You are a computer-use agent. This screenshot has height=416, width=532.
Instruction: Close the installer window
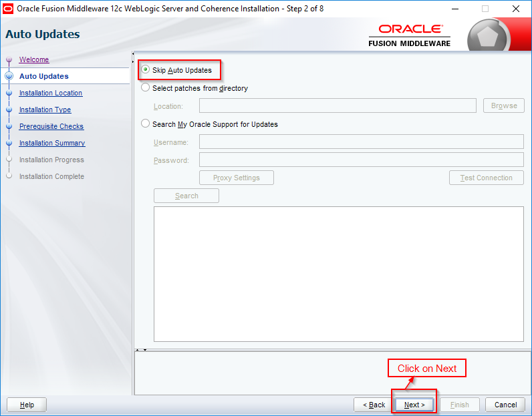pyautogui.click(x=516, y=9)
